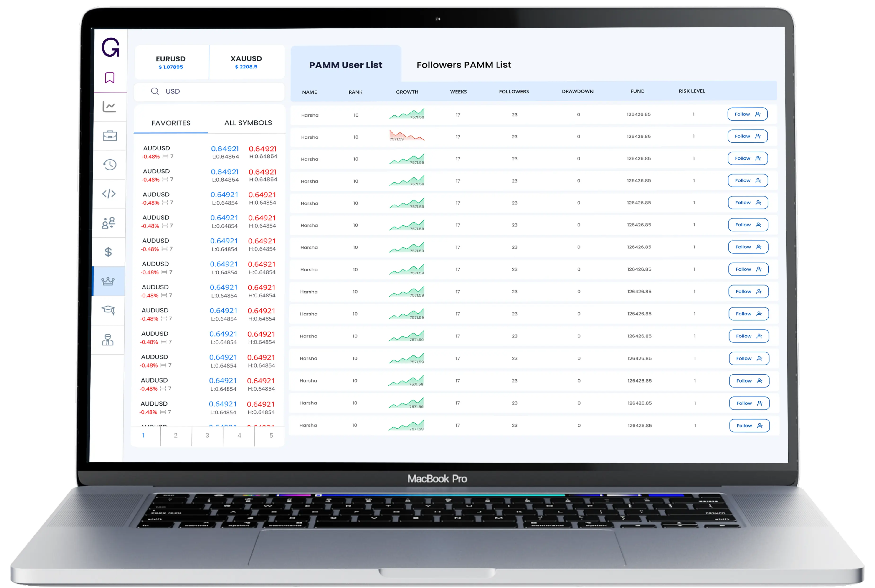The height and width of the screenshot is (588, 875).
Task: Select the crown PAMM sidebar icon
Action: click(x=108, y=281)
